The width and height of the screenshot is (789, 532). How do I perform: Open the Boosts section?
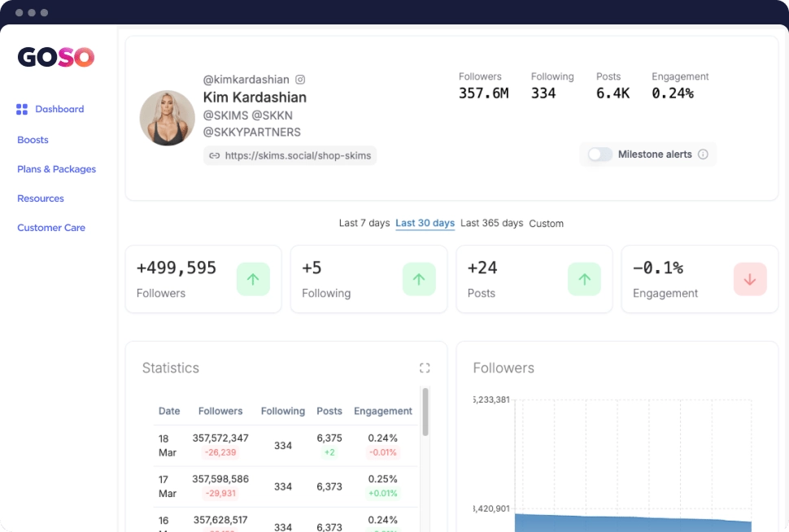click(33, 140)
